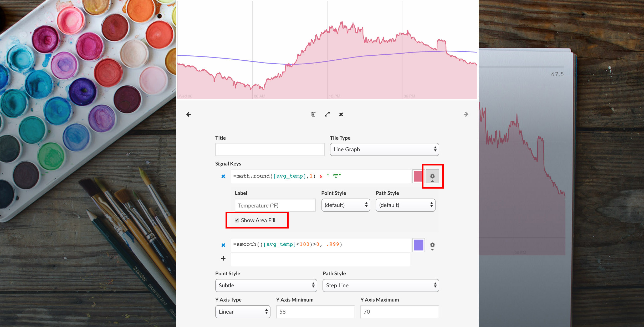Uncheck the Show Area Fill checkbox
Image resolution: width=644 pixels, height=327 pixels.
coord(237,220)
